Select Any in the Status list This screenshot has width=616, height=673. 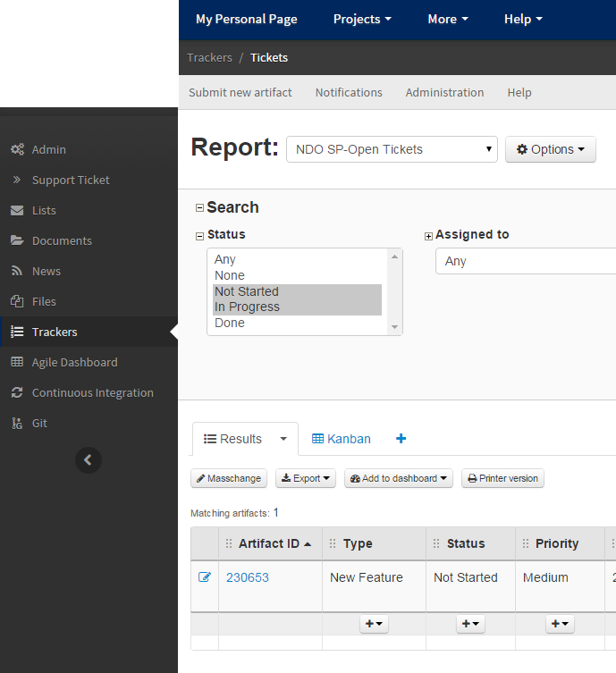[297, 259]
